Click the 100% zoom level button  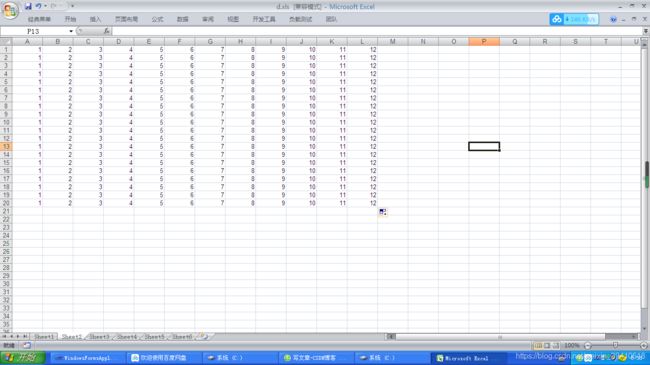point(572,345)
